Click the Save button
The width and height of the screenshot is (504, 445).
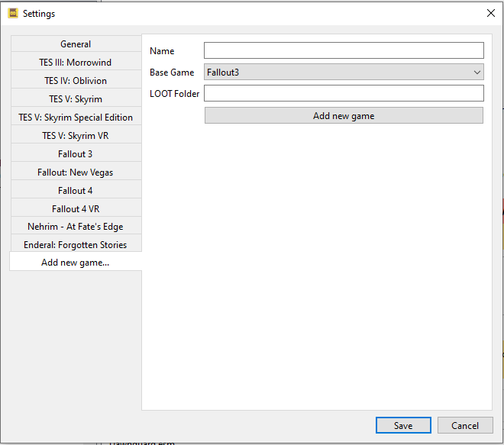click(403, 426)
